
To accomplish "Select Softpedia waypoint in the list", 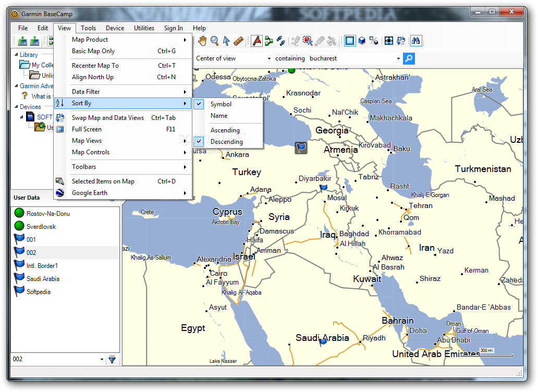I will (x=65, y=292).
